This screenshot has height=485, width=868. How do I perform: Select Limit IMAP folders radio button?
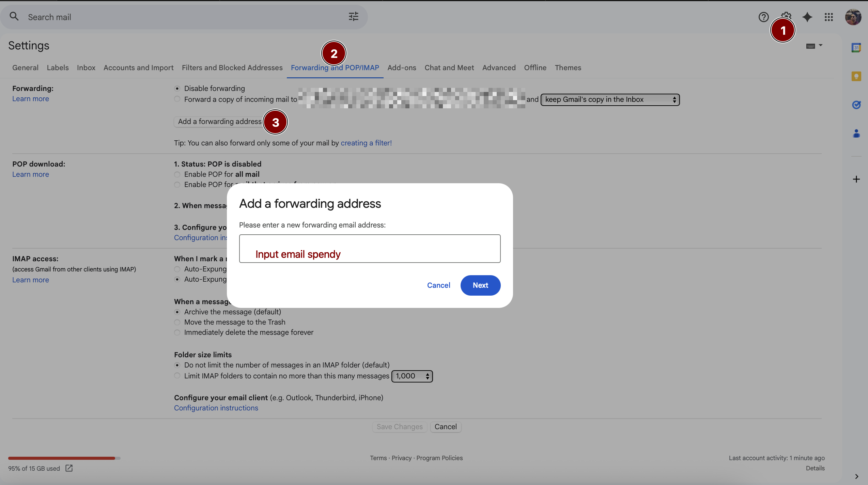pyautogui.click(x=177, y=376)
